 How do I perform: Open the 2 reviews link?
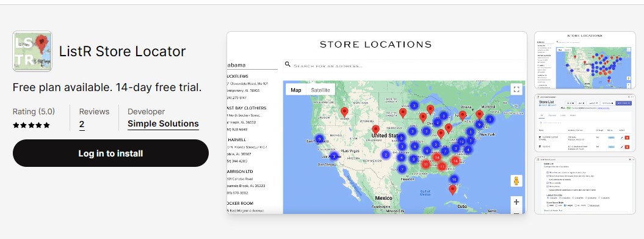82,124
